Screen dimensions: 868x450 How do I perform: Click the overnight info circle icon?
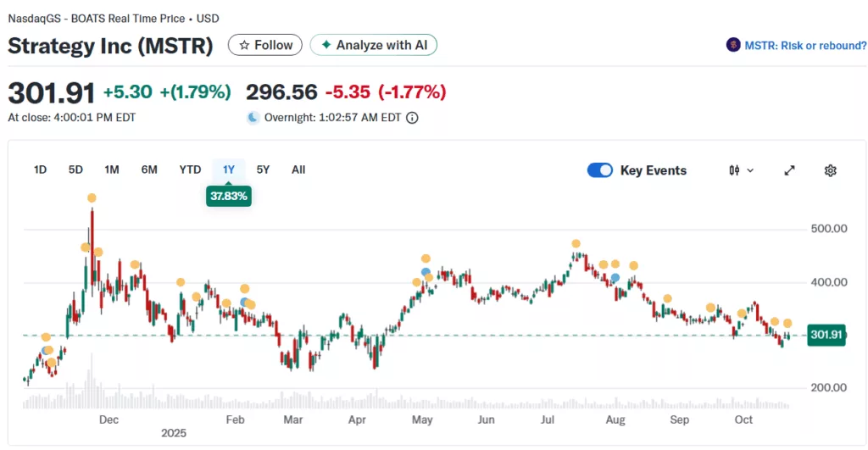point(412,118)
